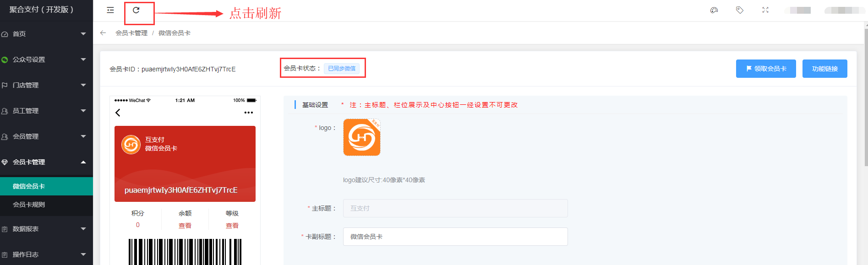
Task: Expand the 公众号设置 menu arrow
Action: [83, 59]
